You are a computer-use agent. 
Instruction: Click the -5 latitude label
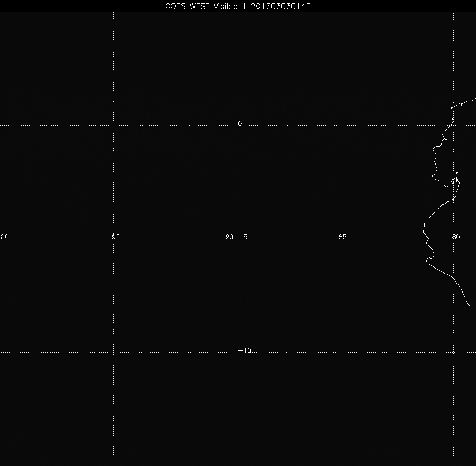[x=242, y=237]
